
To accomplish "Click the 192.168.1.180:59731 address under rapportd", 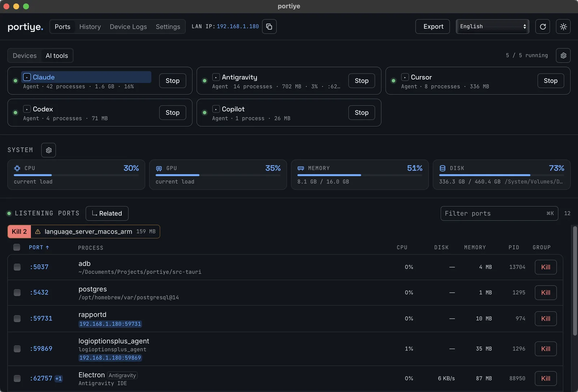I will click(110, 324).
